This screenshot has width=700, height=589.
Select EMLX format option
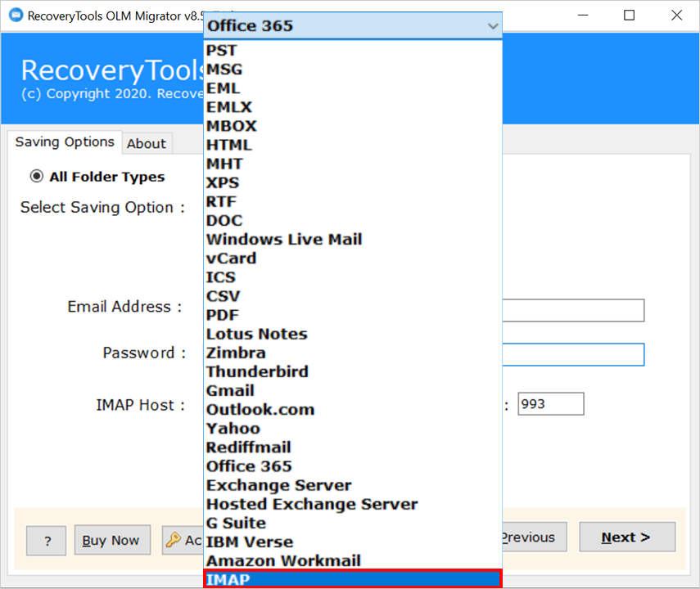click(353, 107)
